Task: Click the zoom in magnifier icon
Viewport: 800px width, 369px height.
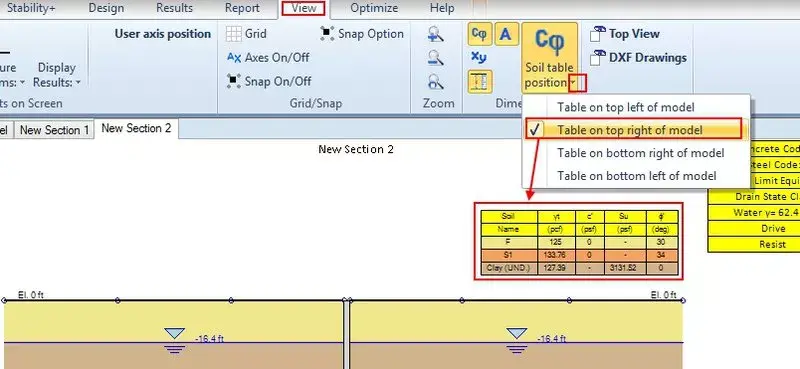Action: [435, 34]
